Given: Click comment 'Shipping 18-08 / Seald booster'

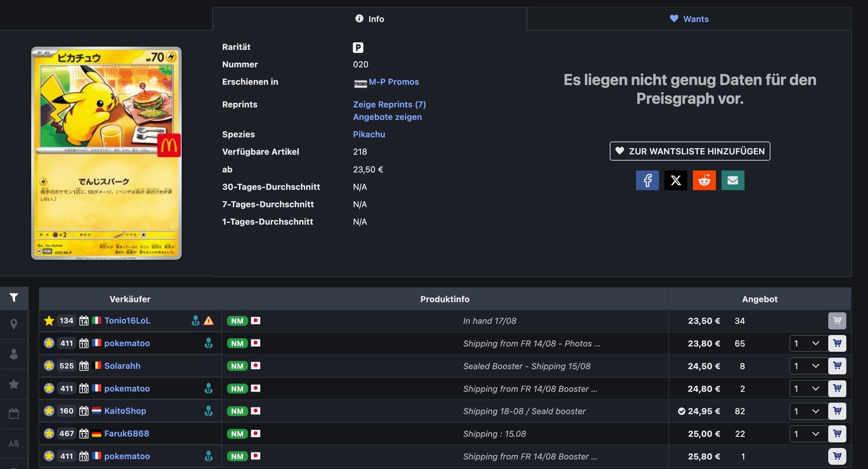Looking at the screenshot, I should click(524, 411).
